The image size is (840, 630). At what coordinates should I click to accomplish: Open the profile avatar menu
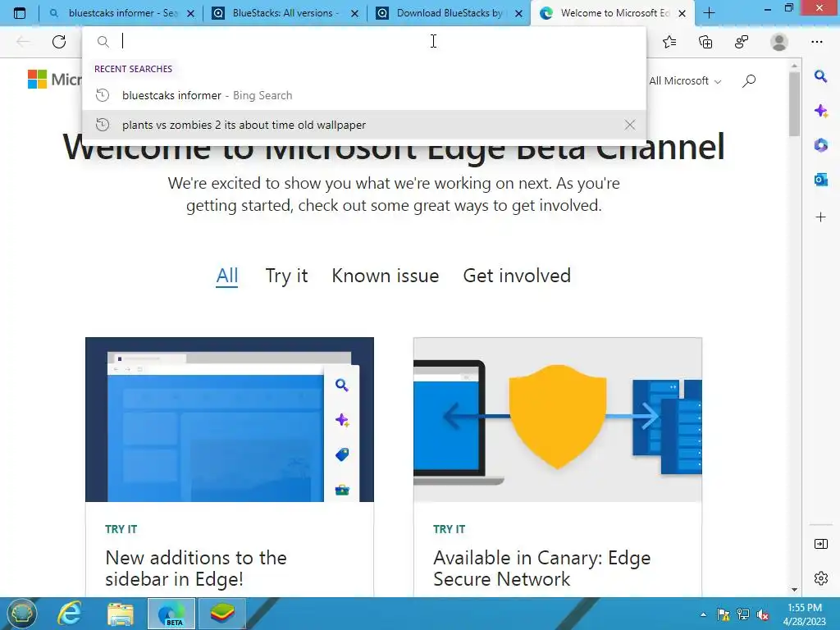pyautogui.click(x=779, y=42)
